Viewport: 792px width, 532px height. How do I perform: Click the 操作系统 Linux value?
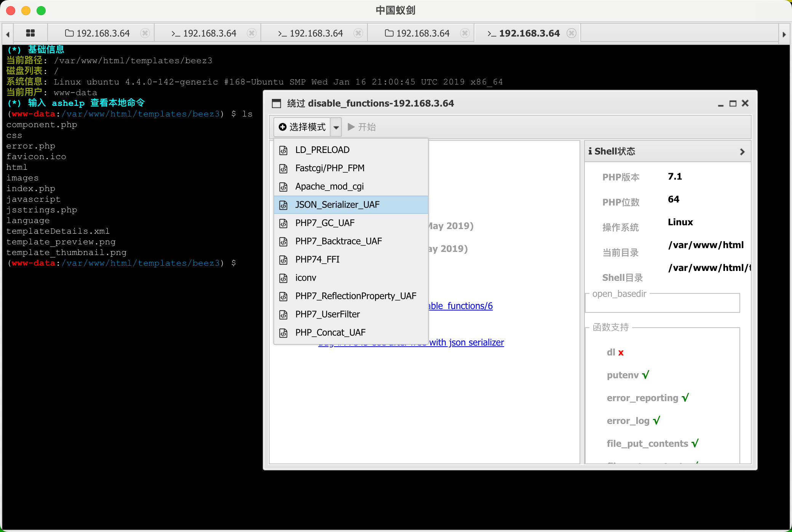tap(680, 222)
